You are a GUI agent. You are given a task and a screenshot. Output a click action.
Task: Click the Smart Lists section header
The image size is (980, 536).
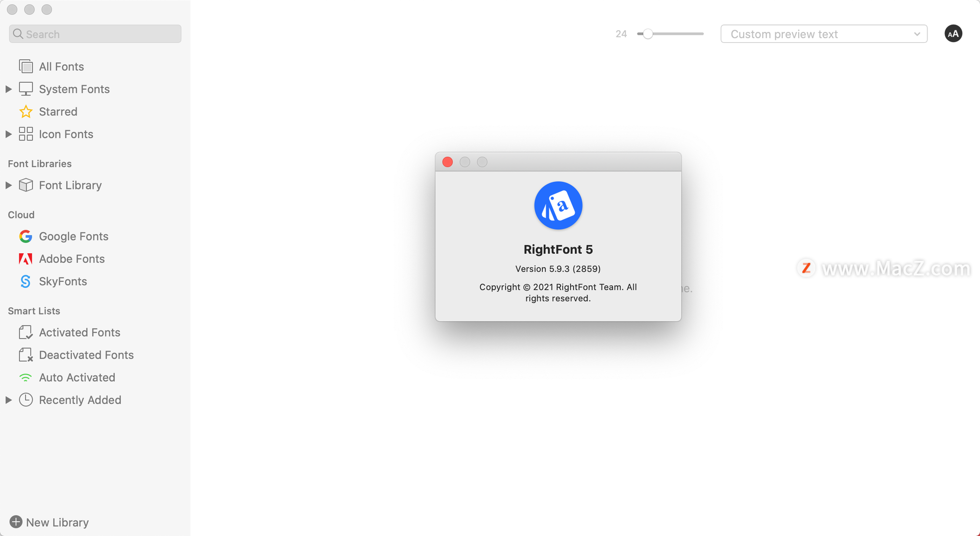[x=34, y=311]
